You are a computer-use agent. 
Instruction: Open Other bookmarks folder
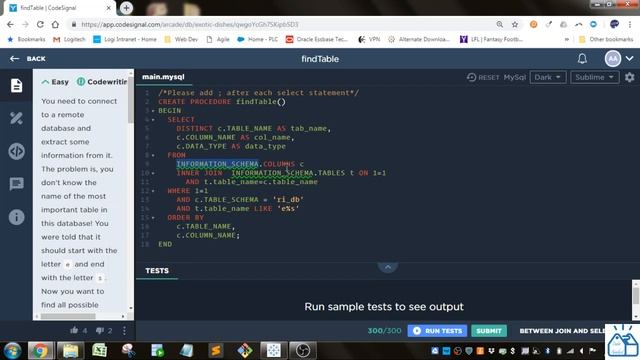pos(606,40)
